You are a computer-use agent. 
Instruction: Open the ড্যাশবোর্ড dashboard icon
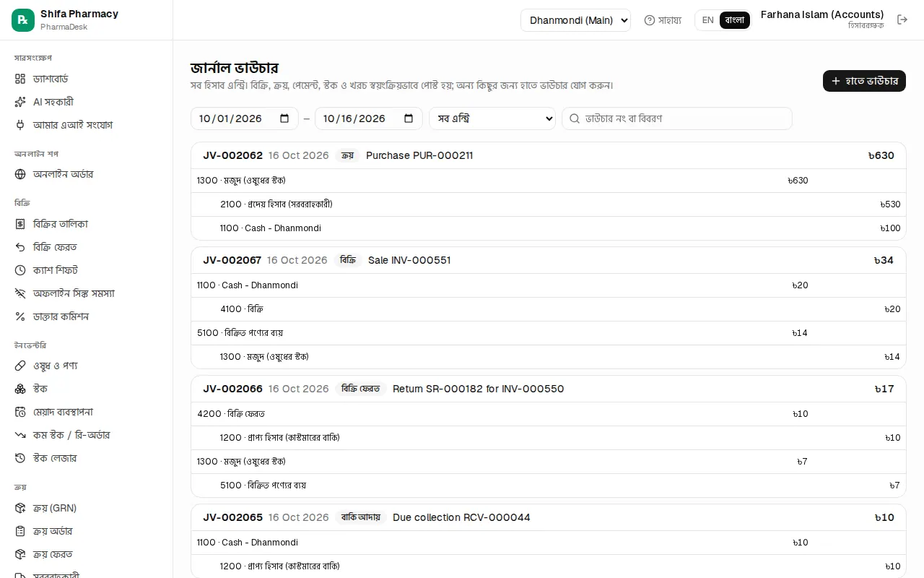coord(20,79)
